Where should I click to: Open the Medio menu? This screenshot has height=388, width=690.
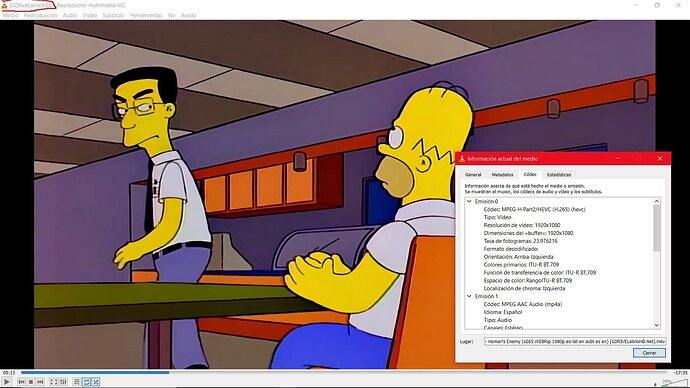11,15
